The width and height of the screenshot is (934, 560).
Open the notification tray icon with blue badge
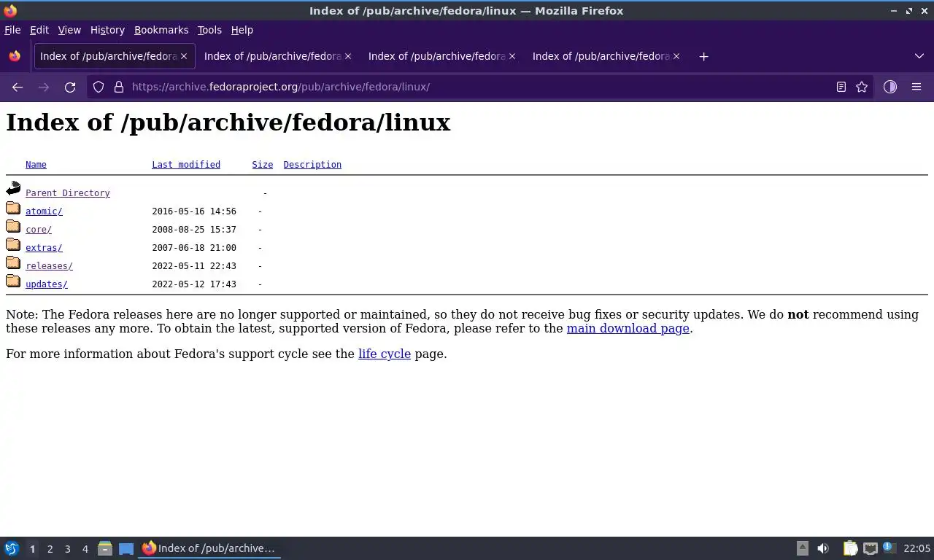[889, 548]
